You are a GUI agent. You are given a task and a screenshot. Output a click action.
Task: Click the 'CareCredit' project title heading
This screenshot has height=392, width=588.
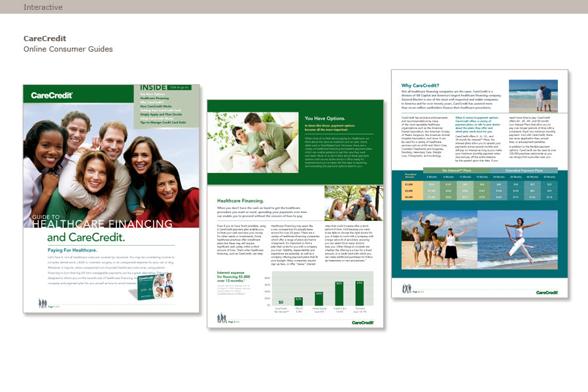pyautogui.click(x=44, y=39)
